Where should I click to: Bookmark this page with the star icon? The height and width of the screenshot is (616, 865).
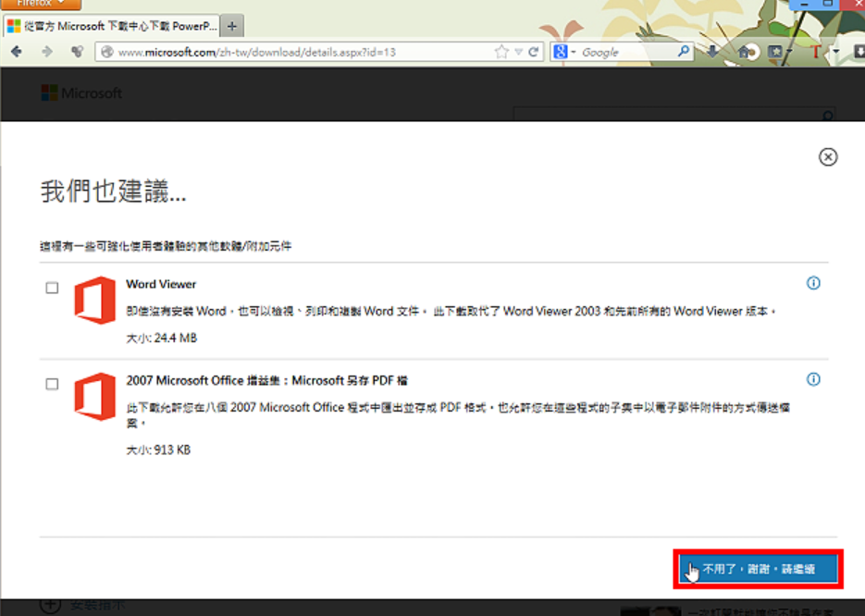[500, 52]
